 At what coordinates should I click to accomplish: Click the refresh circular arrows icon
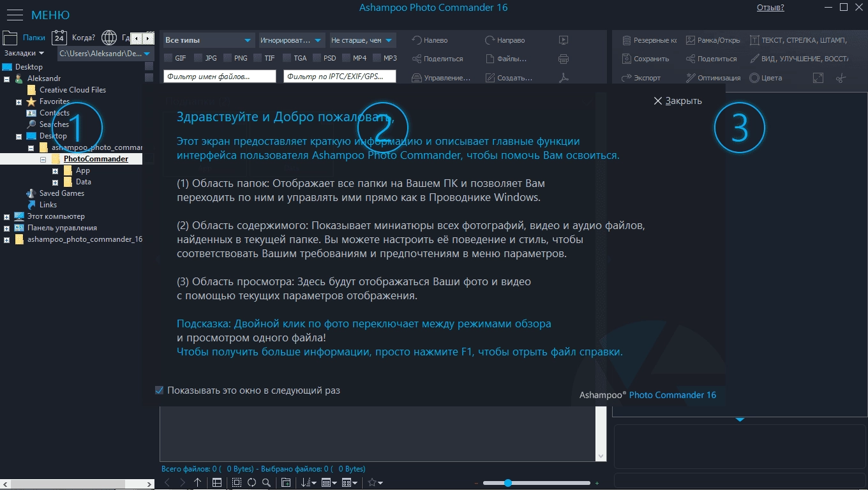[x=251, y=483]
